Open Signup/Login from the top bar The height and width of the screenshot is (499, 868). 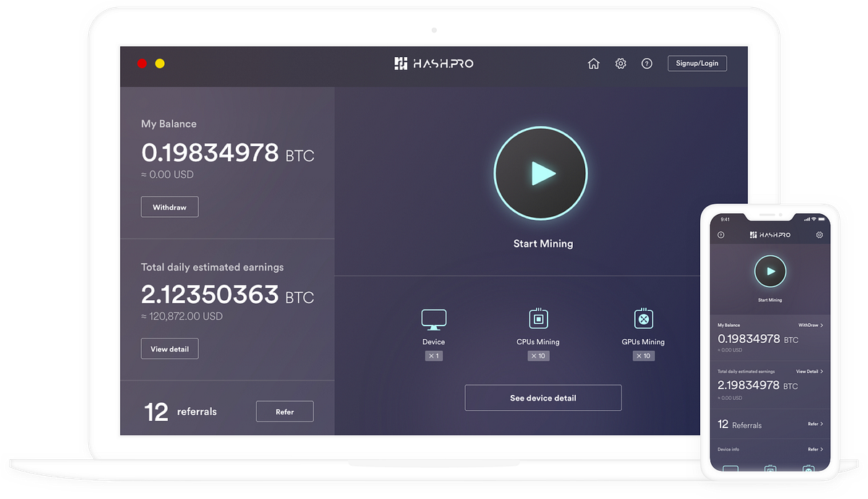pos(697,63)
